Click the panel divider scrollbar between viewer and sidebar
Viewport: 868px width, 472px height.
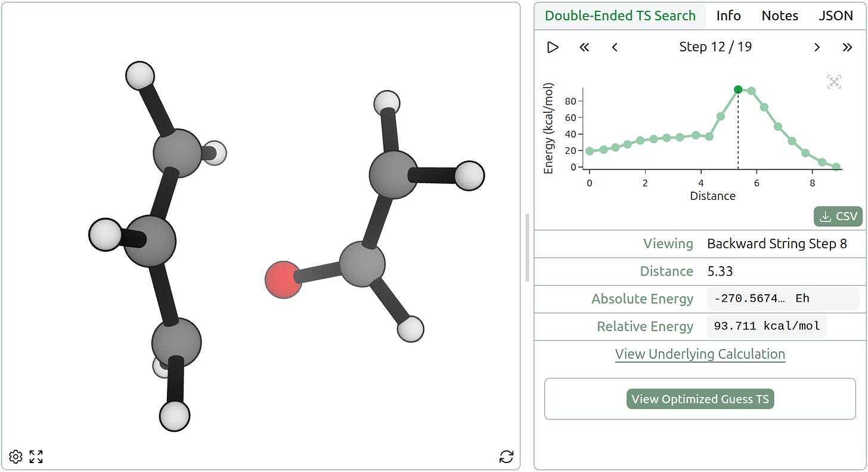click(527, 249)
